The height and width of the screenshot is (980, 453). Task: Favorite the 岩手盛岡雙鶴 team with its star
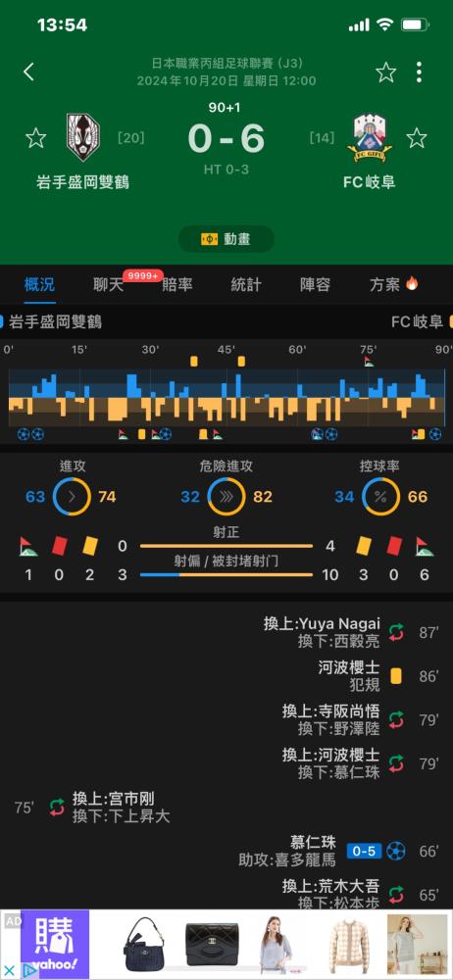pyautogui.click(x=36, y=138)
